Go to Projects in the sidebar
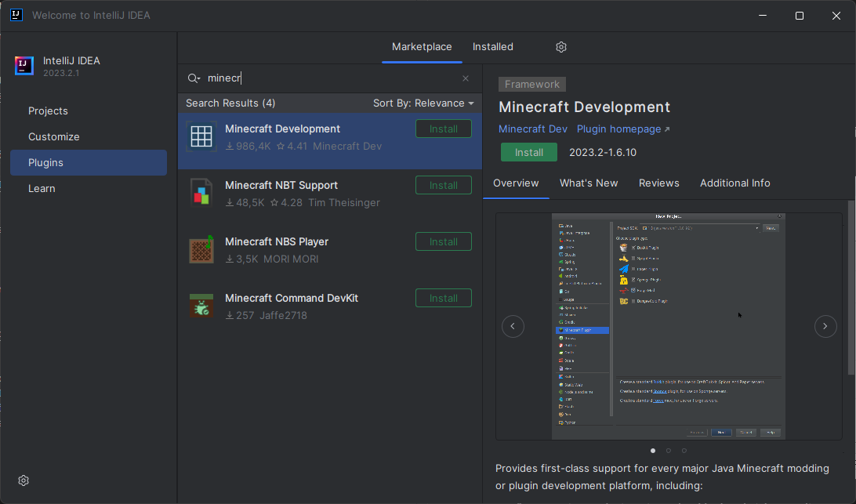856x504 pixels. 48,111
